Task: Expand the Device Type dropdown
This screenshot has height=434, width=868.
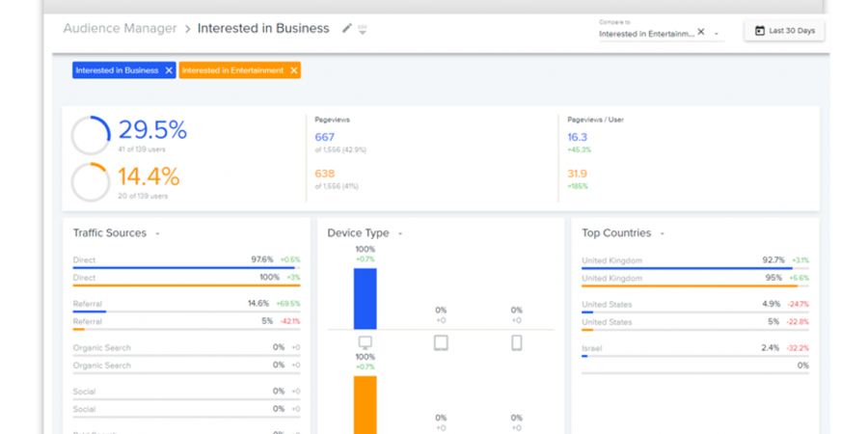Action: coord(399,233)
